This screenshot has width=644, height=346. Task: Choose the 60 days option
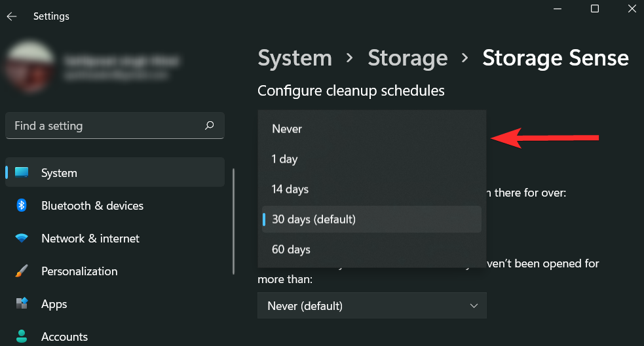(x=291, y=250)
